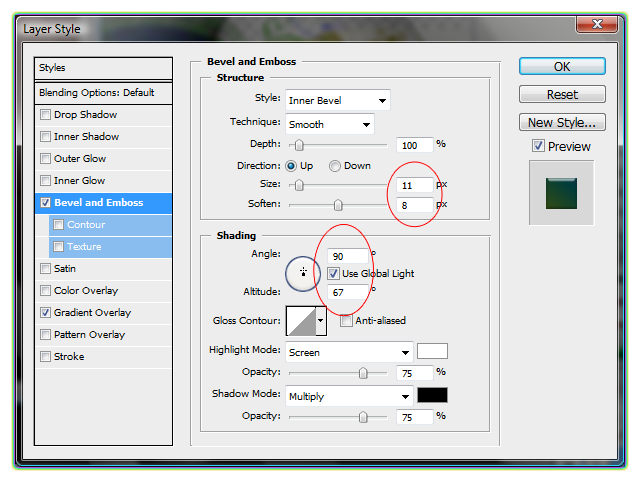Click the Size slider handle

[299, 185]
